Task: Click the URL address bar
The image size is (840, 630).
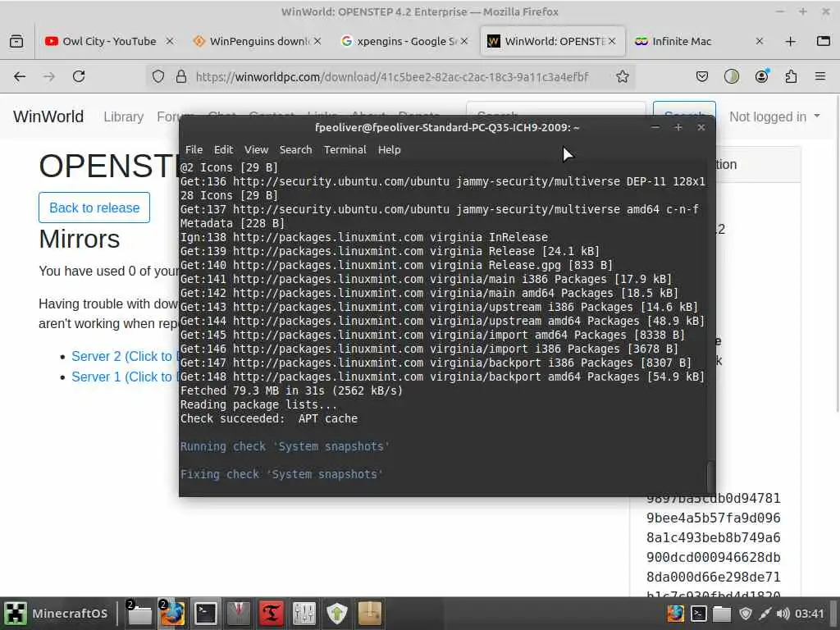Action: pos(391,76)
